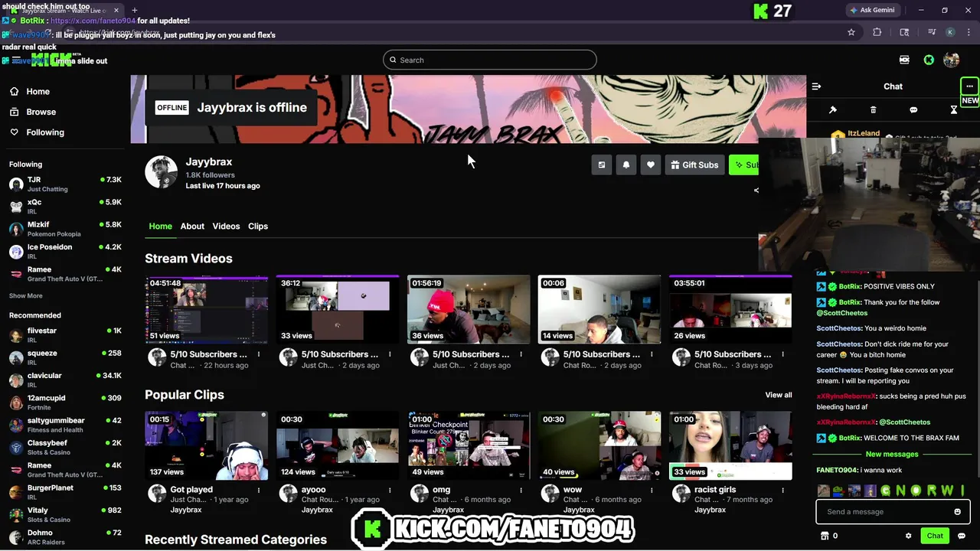Image resolution: width=980 pixels, height=551 pixels.
Task: Open chat settings gear icon
Action: click(x=909, y=536)
